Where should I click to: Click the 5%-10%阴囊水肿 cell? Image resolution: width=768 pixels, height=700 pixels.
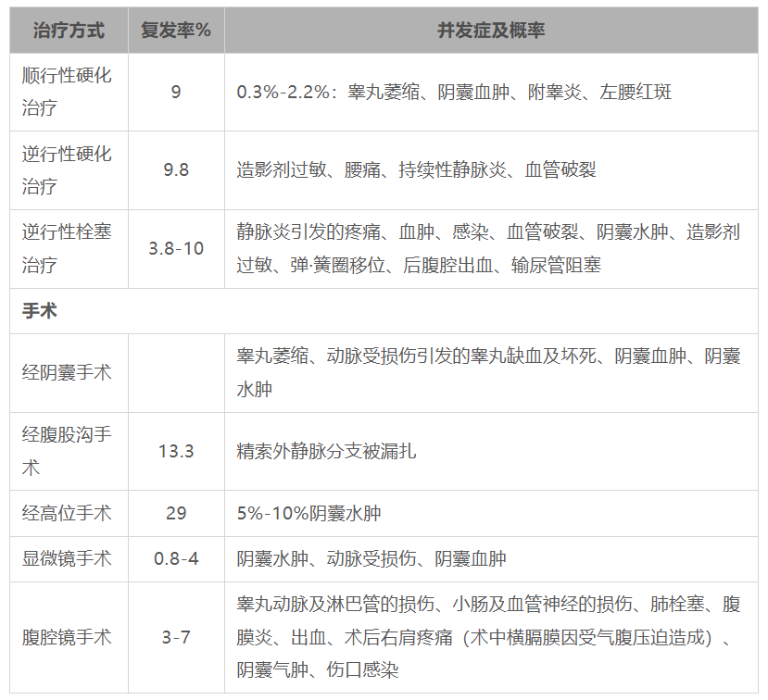click(491, 513)
